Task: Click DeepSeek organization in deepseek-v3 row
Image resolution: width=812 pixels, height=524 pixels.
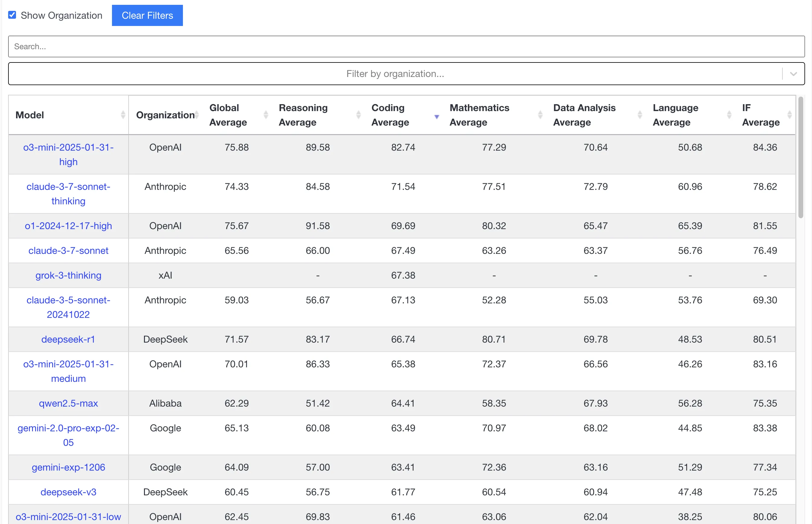Action: 165,492
